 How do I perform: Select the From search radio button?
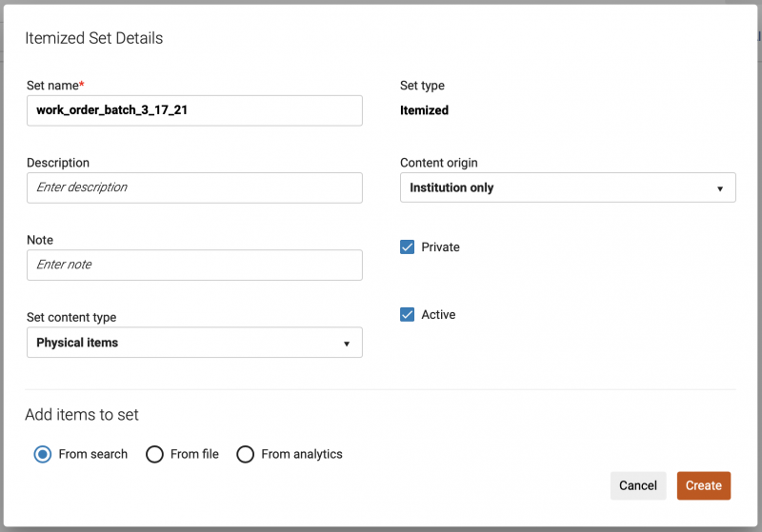[43, 455]
